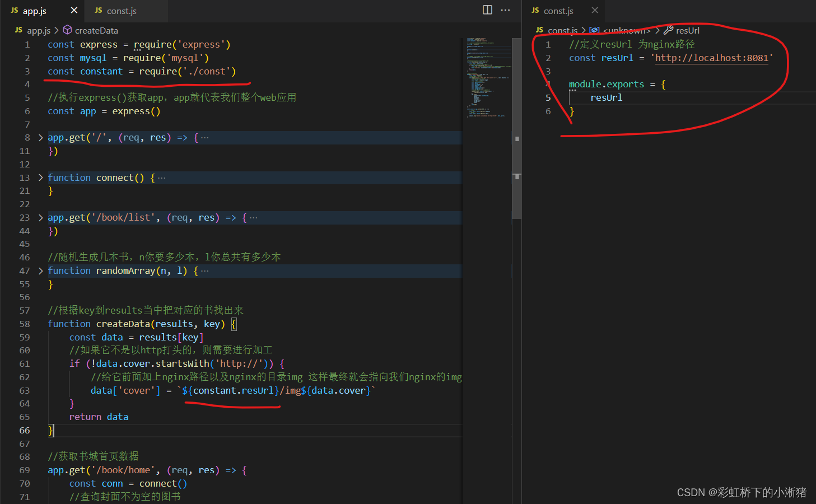This screenshot has height=504, width=816.
Task: Click the createData symbol icon in the breadcrumb
Action: click(x=67, y=30)
